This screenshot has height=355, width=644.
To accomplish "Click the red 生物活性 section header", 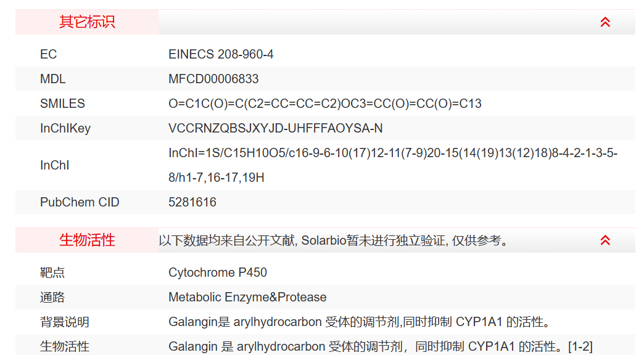I will click(87, 240).
